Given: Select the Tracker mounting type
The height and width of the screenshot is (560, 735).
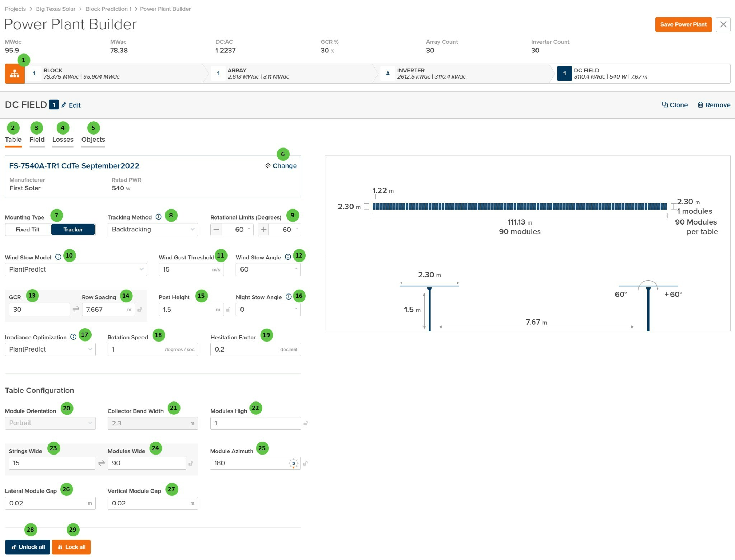Looking at the screenshot, I should click(x=73, y=230).
